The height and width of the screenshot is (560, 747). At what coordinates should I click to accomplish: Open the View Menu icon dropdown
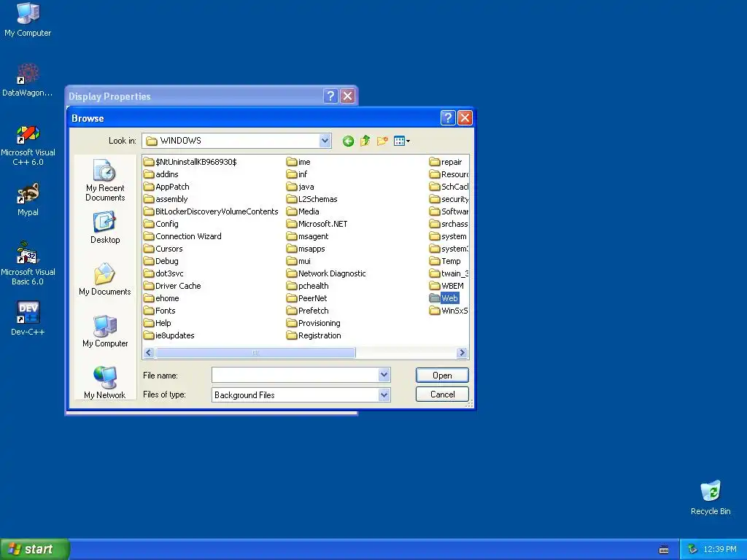pos(402,141)
